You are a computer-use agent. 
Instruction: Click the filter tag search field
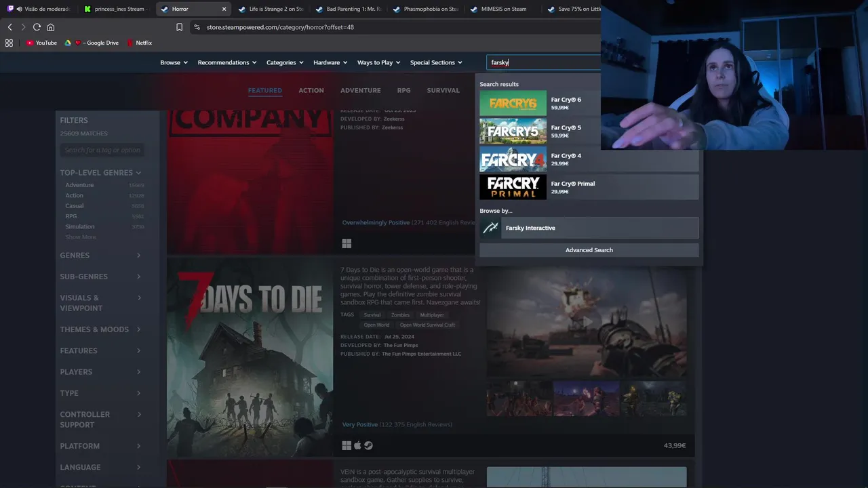102,150
